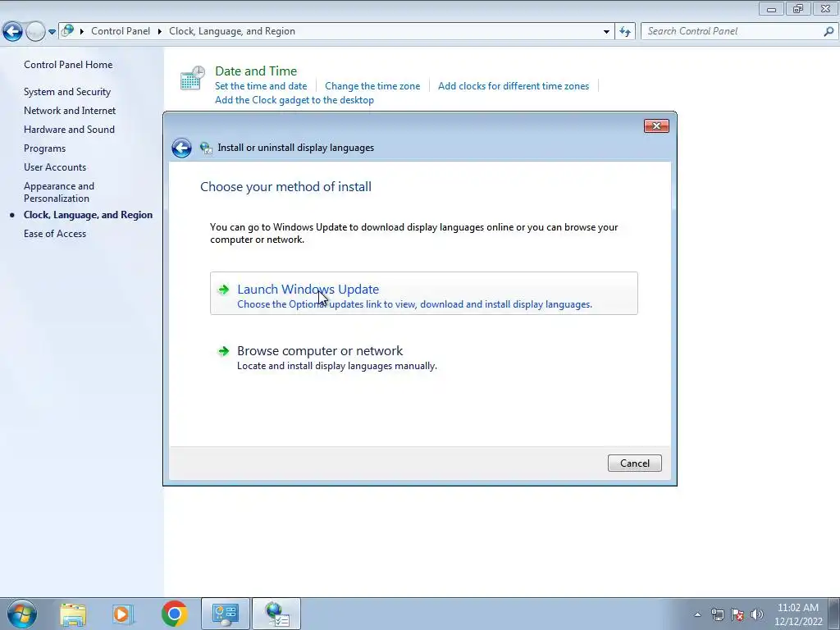Click the network tray icon
The width and height of the screenshot is (840, 630).
pyautogui.click(x=717, y=614)
